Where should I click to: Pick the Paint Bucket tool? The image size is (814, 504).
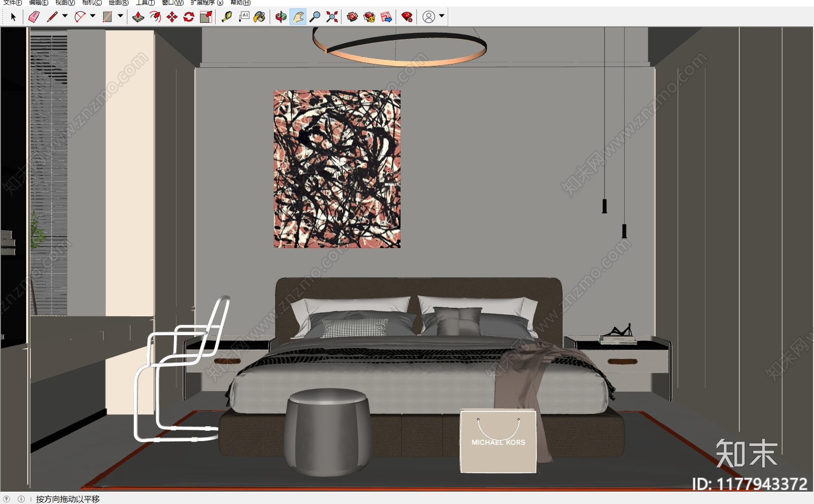pyautogui.click(x=259, y=17)
